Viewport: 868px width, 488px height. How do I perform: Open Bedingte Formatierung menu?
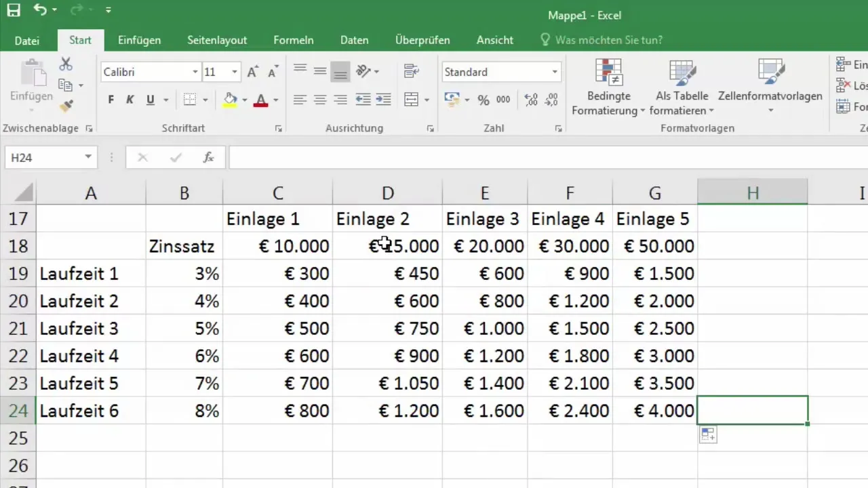[x=609, y=87]
